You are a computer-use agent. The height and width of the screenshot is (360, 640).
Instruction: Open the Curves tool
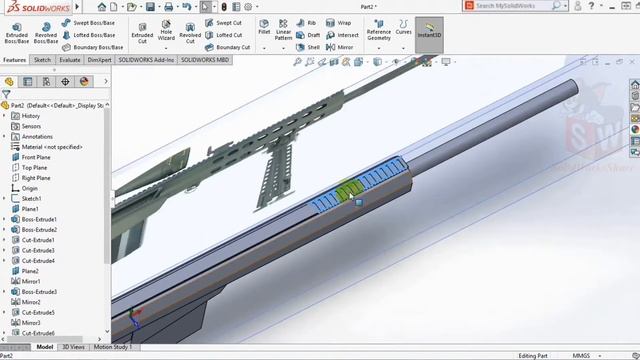tap(403, 27)
